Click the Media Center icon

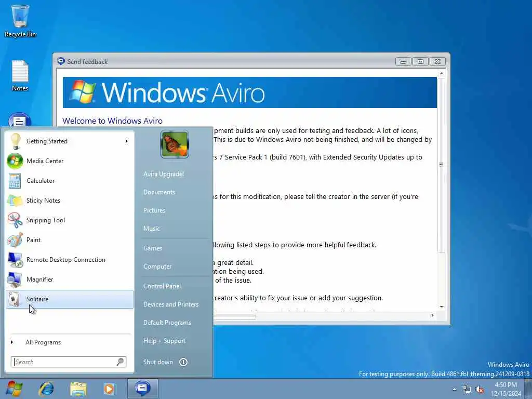click(x=15, y=161)
